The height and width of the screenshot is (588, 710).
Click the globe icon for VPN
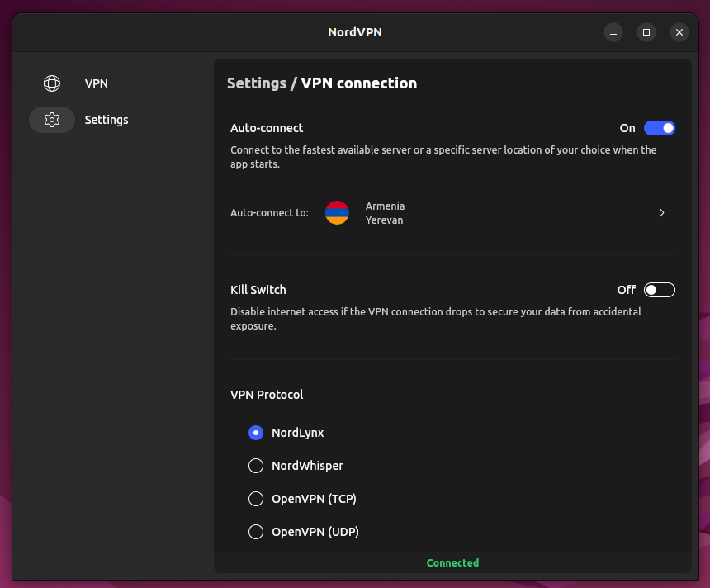pos(52,83)
